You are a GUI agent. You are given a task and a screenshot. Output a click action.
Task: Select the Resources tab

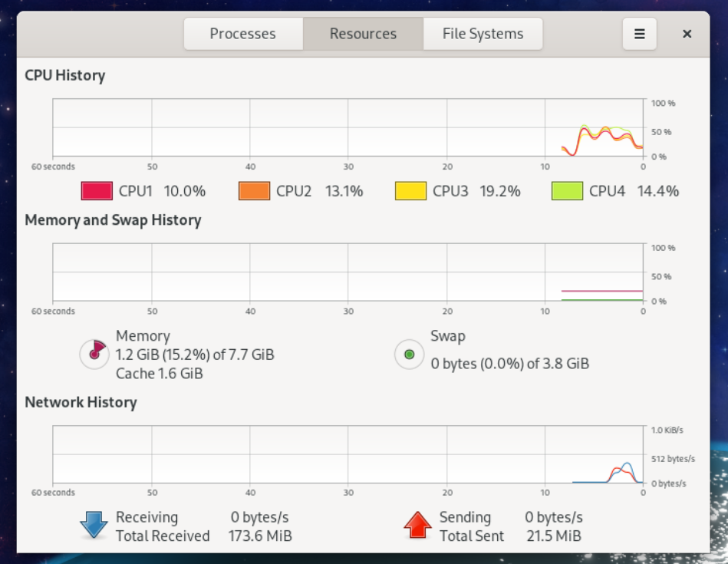(x=363, y=34)
